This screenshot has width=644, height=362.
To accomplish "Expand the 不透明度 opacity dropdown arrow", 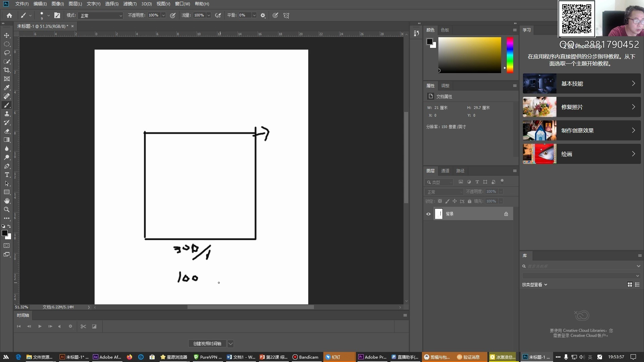I will [163, 15].
